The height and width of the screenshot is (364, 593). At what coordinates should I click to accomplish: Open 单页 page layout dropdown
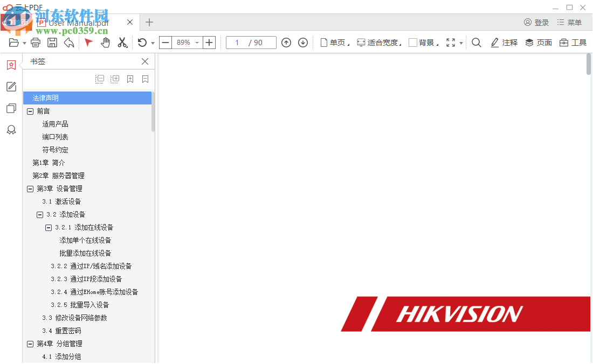[x=335, y=43]
